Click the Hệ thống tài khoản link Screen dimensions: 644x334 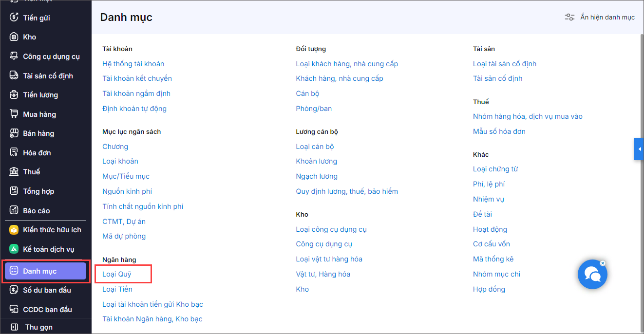point(133,64)
